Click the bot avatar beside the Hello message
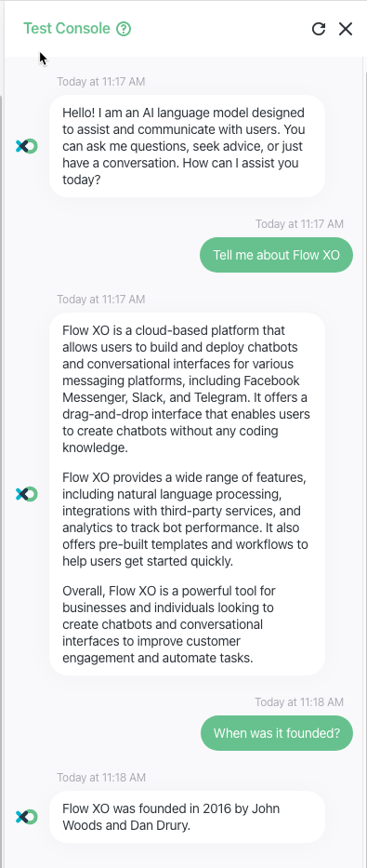This screenshot has height=868, width=367. (x=27, y=146)
